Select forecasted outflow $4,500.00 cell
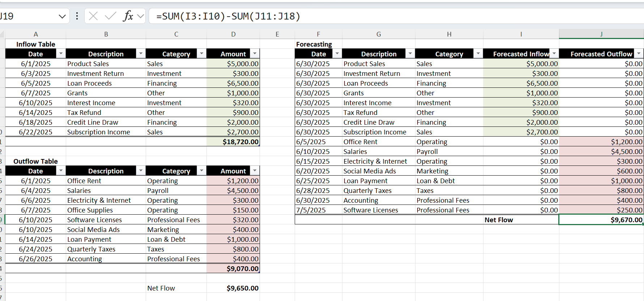The height and width of the screenshot is (301, 644). coord(601,151)
